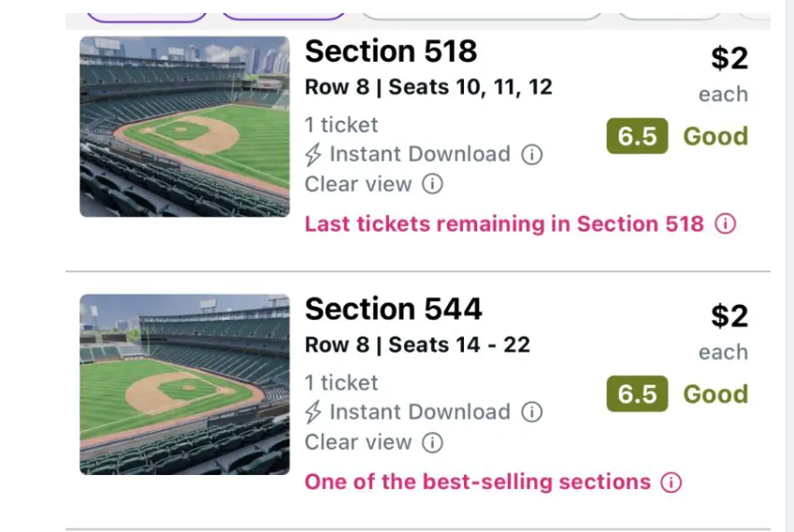Click the $2 price for Section 518
The image size is (794, 532).
(729, 58)
